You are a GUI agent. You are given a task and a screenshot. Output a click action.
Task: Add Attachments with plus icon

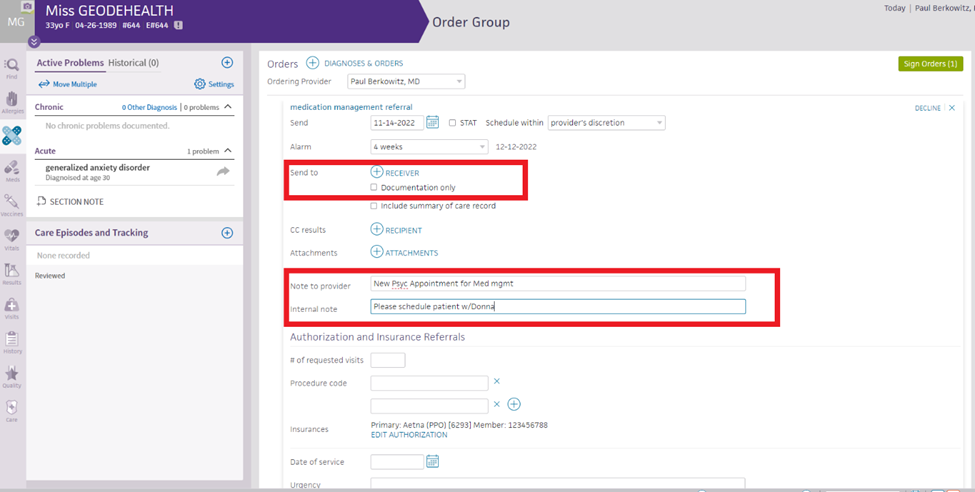377,252
